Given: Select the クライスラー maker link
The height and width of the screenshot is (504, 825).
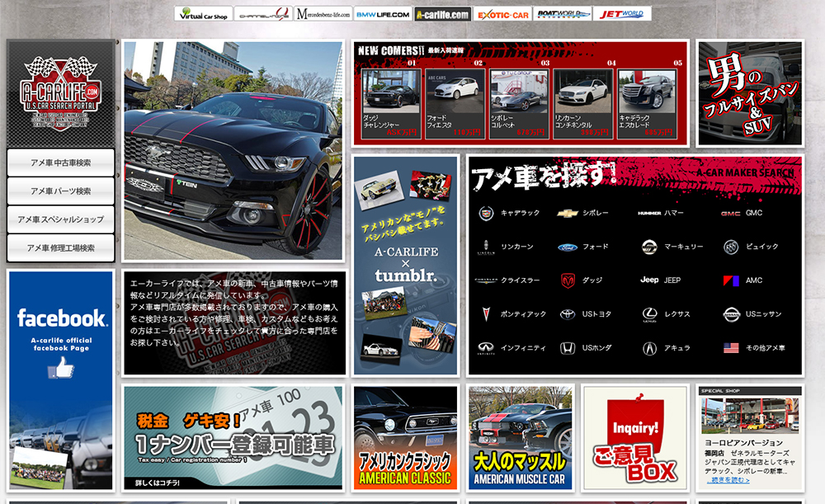Looking at the screenshot, I should click(520, 280).
